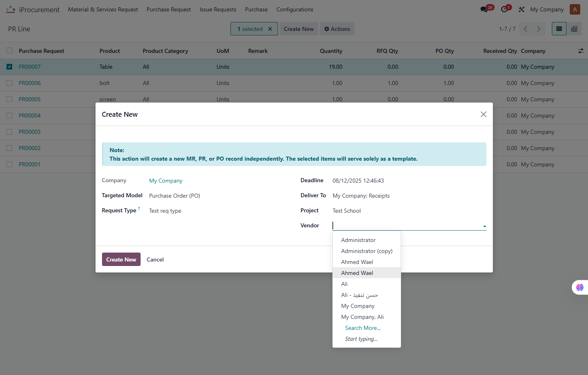Sort by Quantity column header
The height and width of the screenshot is (375, 588).
pos(331,51)
